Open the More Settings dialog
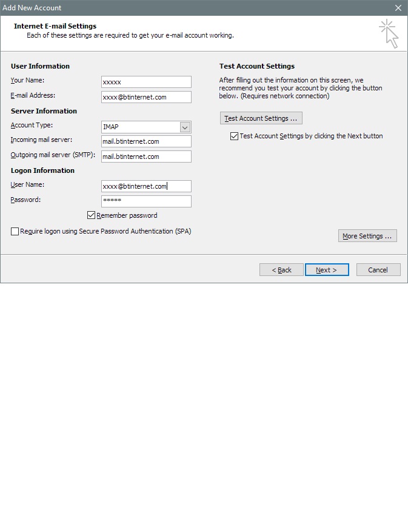This screenshot has height=532, width=408. tap(367, 236)
